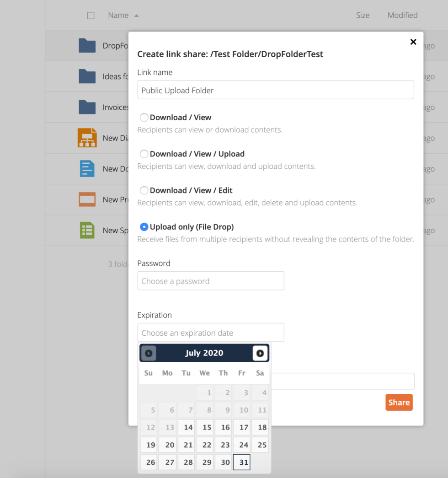
Task: Select Download / View / Upload permission
Action: 144,154
